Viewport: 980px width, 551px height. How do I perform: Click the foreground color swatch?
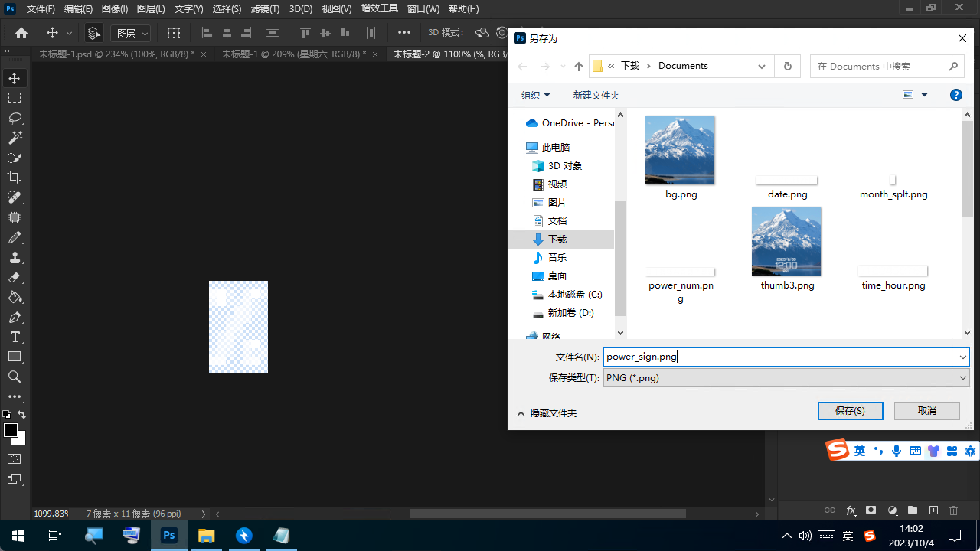pos(11,431)
